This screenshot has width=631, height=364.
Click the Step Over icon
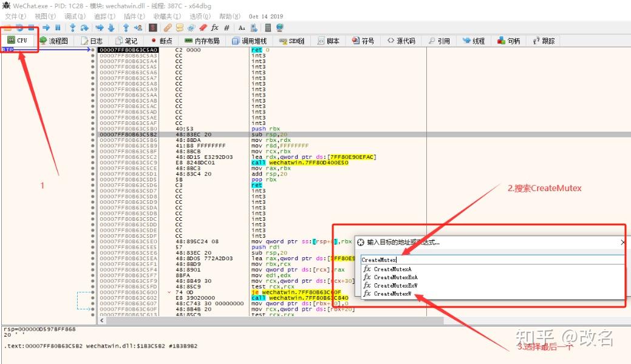84,28
